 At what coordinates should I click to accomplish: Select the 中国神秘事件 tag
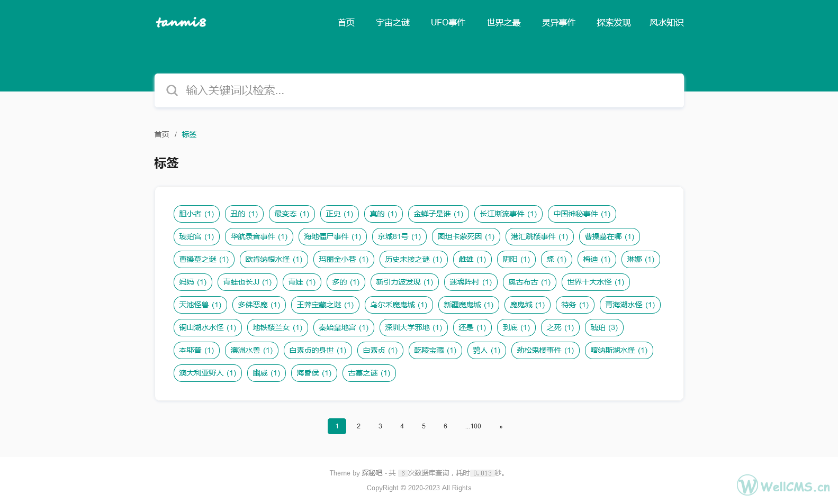(582, 214)
